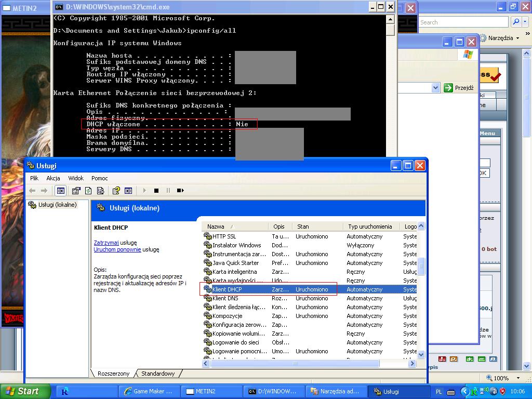Open the Widok menu

[76, 178]
